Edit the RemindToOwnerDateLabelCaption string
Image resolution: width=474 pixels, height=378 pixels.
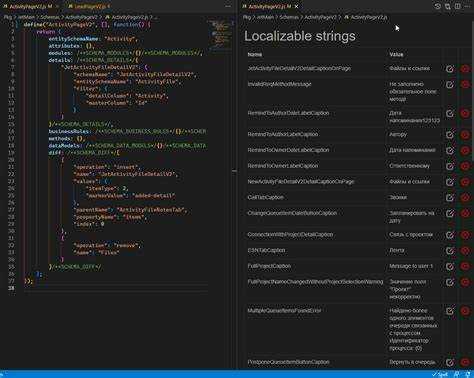pos(450,151)
